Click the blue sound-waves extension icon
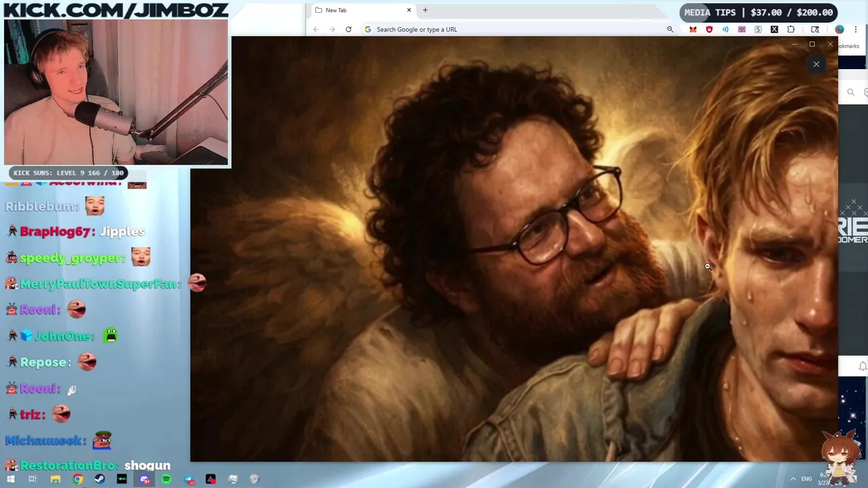The width and height of the screenshot is (868, 488). 726,29
